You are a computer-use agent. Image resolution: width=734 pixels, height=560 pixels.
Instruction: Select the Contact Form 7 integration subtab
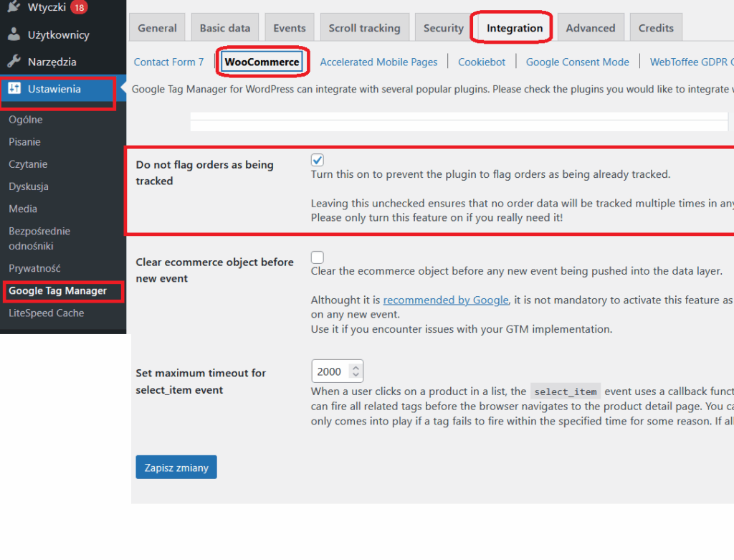(168, 62)
